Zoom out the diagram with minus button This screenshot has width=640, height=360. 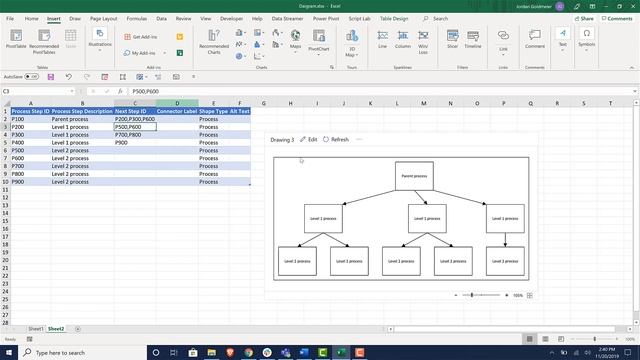pyautogui.click(x=456, y=295)
